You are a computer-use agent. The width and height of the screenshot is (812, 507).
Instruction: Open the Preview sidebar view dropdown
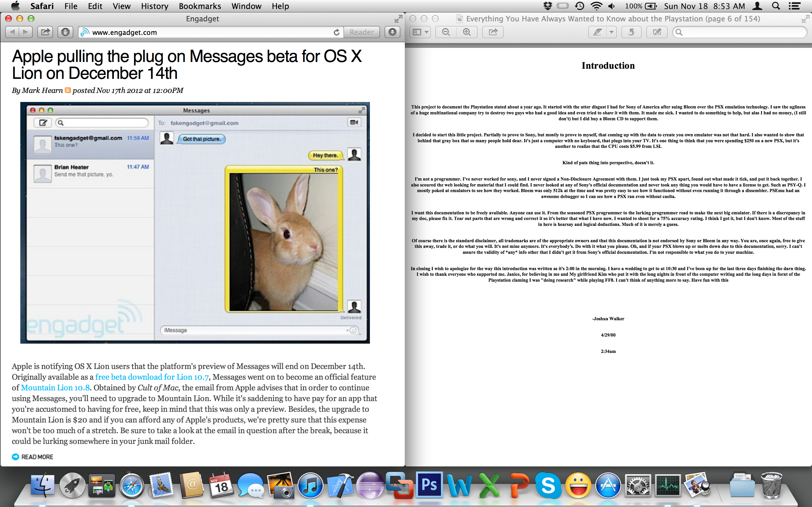420,32
